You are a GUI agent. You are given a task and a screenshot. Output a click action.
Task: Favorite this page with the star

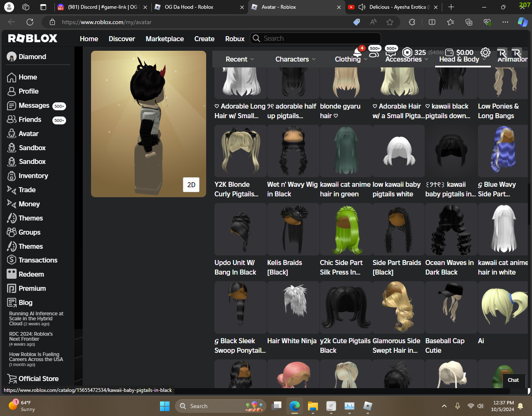tap(389, 22)
